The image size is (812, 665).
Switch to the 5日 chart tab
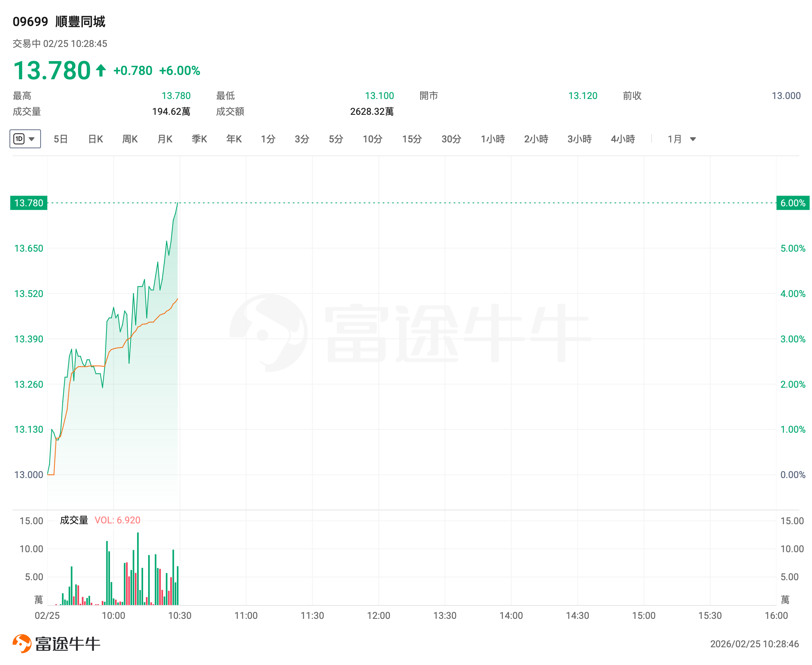click(x=61, y=139)
